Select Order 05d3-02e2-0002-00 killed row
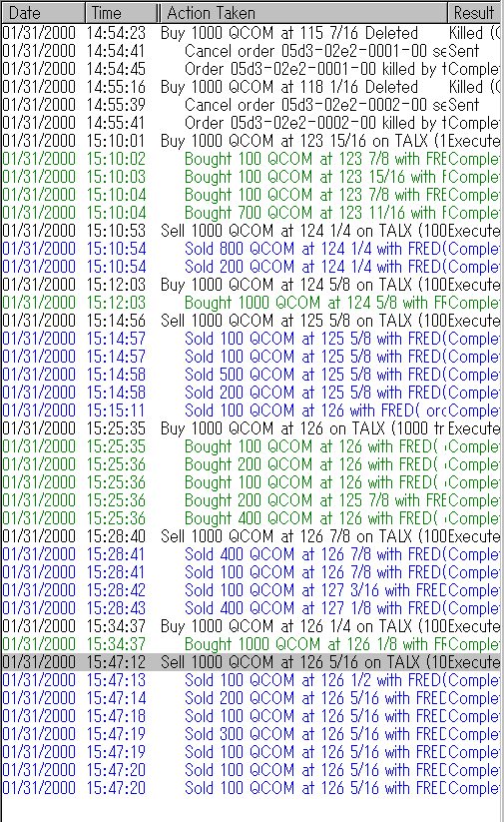Screen dimensions: 504x822 tap(252, 123)
